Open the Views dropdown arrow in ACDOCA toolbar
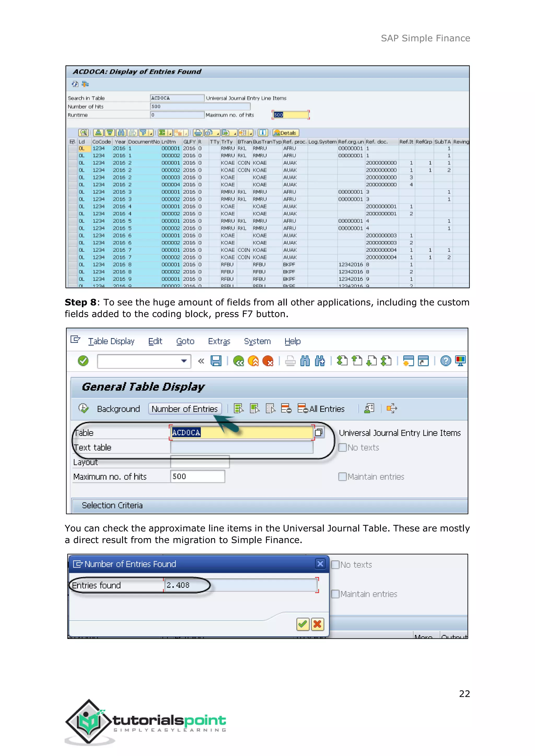535x756 pixels. pos(217,133)
